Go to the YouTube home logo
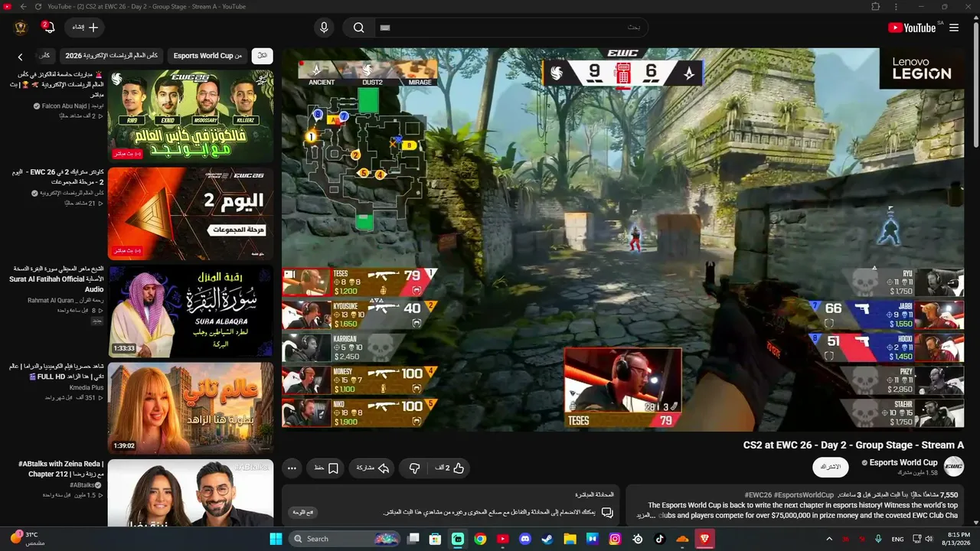Viewport: 980px width, 551px height. click(911, 28)
